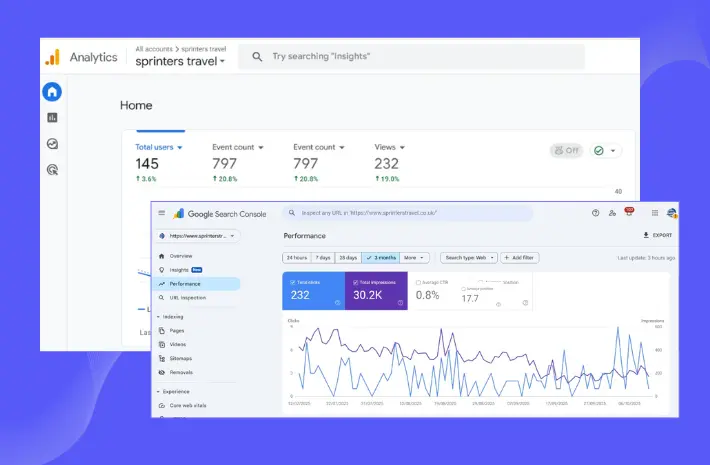Select the 24 hours date tab
The height and width of the screenshot is (465, 710).
(x=297, y=258)
